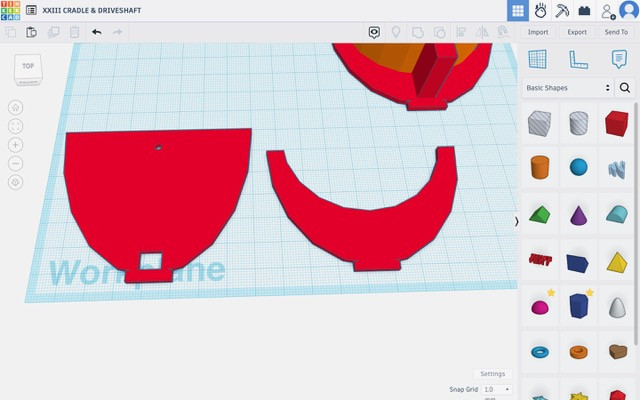Open the Snap Grid value dropdown
Screen dimensions: 640x400
(496, 389)
